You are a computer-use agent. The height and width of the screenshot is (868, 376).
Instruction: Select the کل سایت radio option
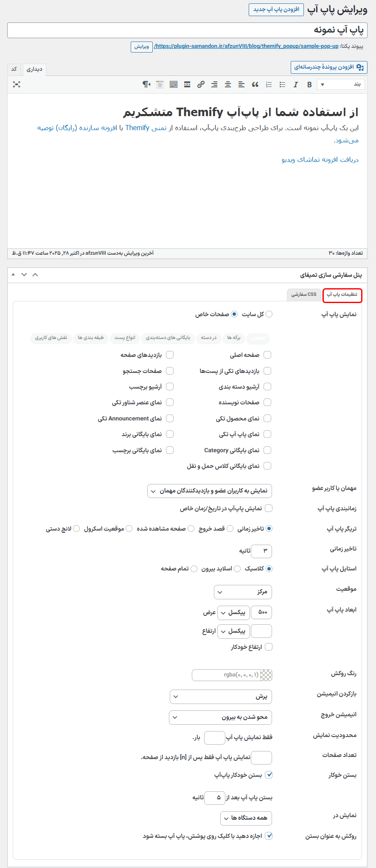[x=269, y=314]
